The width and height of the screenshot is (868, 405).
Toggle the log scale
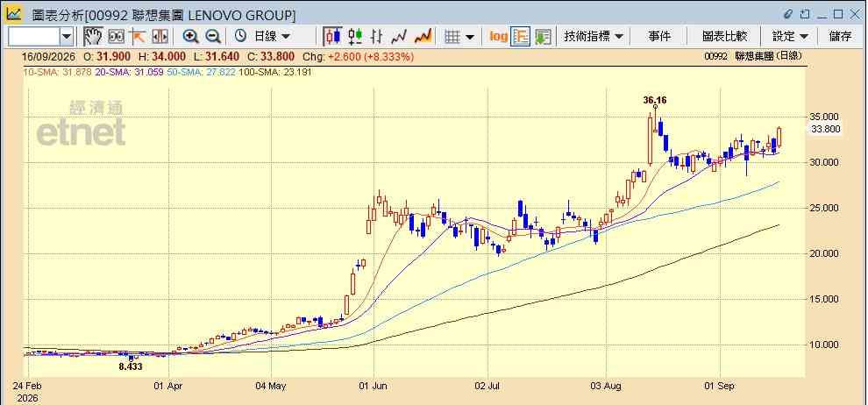498,37
